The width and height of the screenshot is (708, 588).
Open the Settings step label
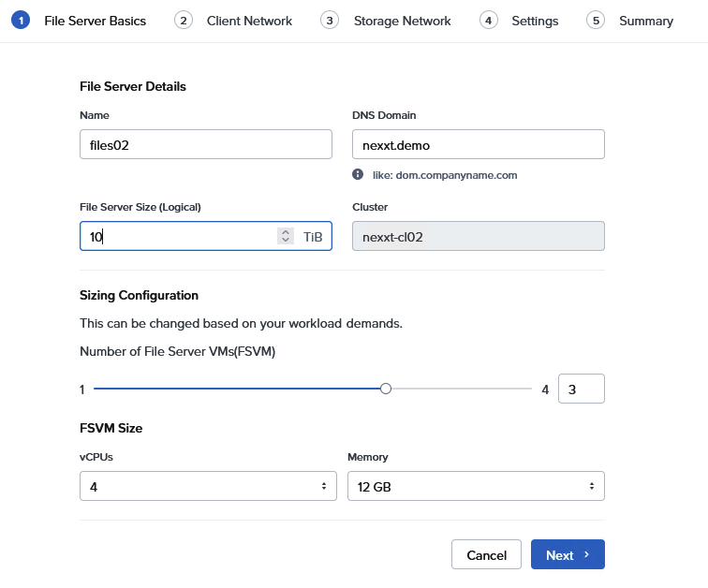tap(535, 21)
